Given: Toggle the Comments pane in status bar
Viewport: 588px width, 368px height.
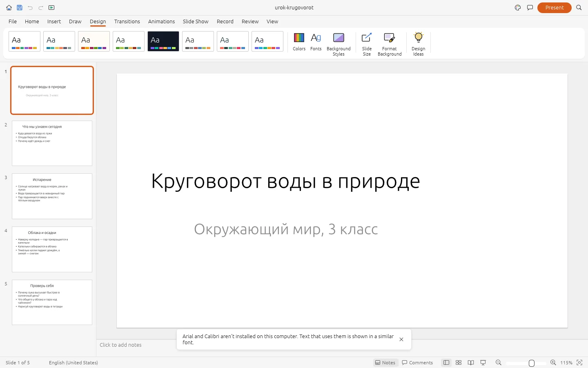Looking at the screenshot, I should tap(417, 363).
